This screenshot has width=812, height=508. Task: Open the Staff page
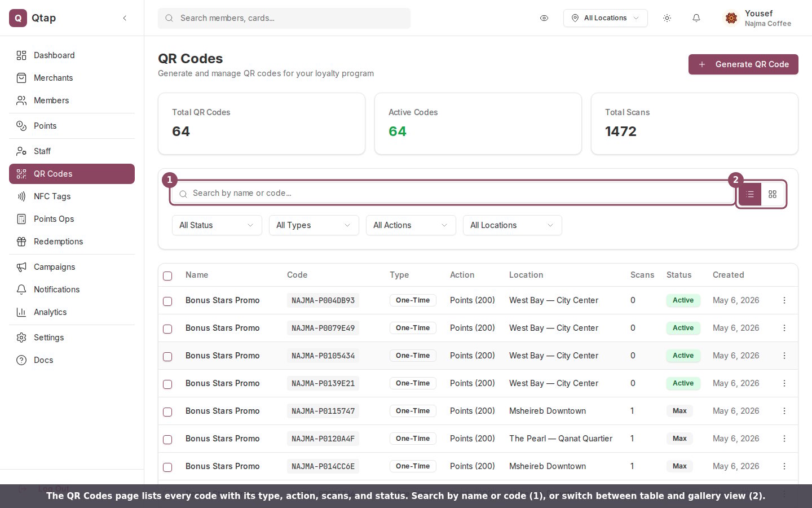[72, 151]
